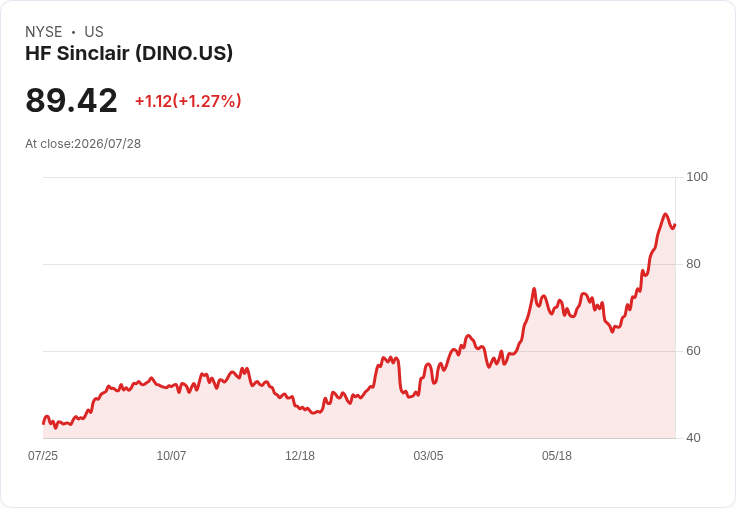Click the 100 y-axis value label
The image size is (736, 508).
697,177
